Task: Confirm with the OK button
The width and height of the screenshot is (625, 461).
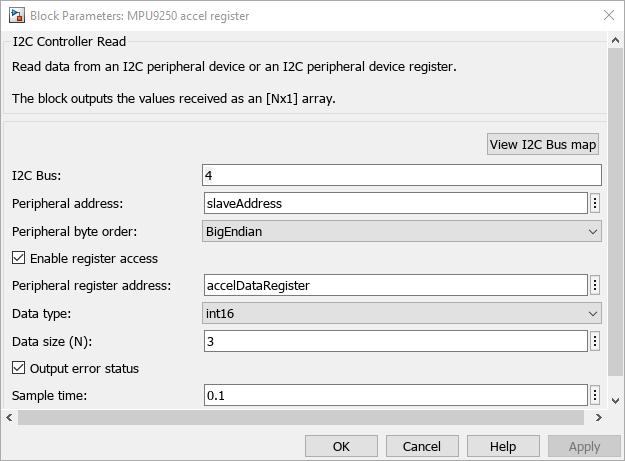Action: point(341,446)
